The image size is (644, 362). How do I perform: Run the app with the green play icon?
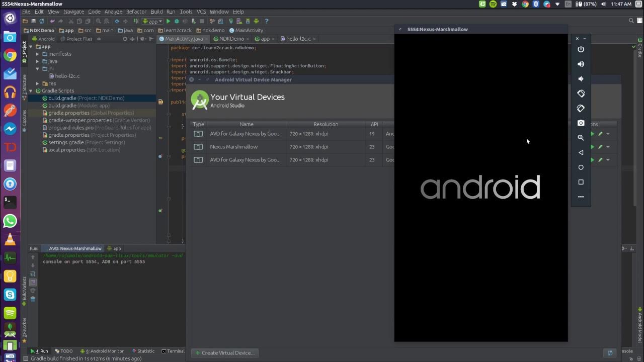click(x=169, y=21)
